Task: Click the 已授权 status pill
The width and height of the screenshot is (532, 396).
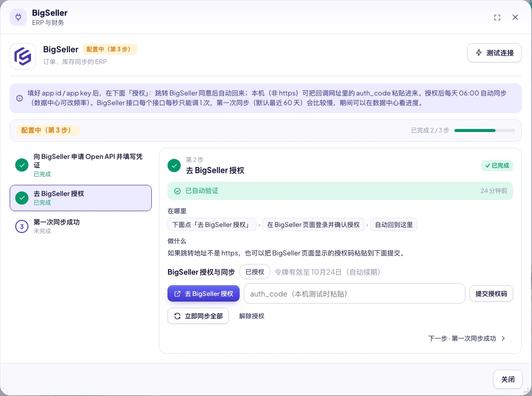Action: [x=255, y=272]
